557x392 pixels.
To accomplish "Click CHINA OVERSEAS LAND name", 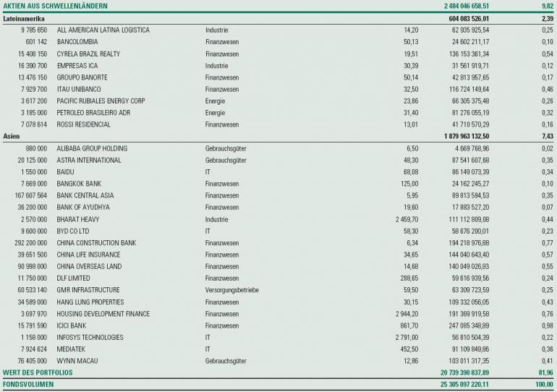I will click(89, 266).
